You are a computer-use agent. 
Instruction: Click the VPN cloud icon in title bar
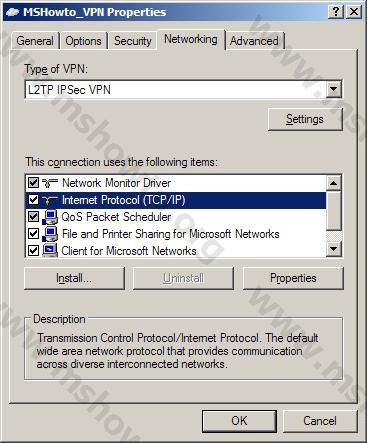(13, 12)
